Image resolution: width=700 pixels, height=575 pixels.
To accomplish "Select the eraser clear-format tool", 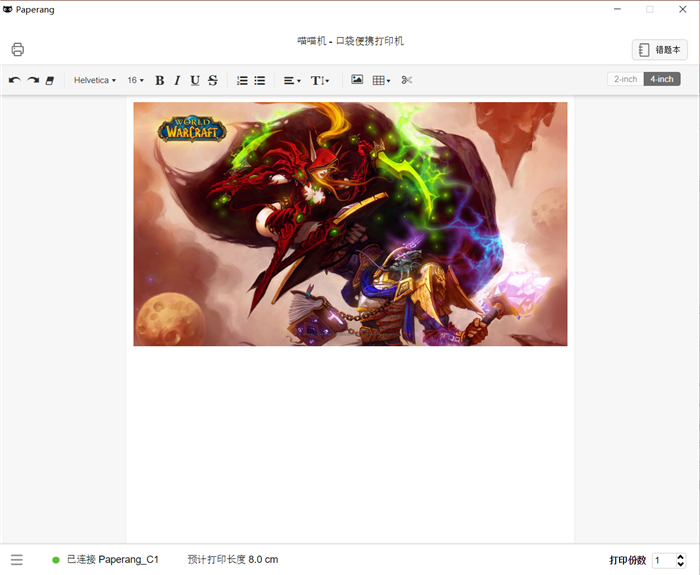I will tap(50, 80).
